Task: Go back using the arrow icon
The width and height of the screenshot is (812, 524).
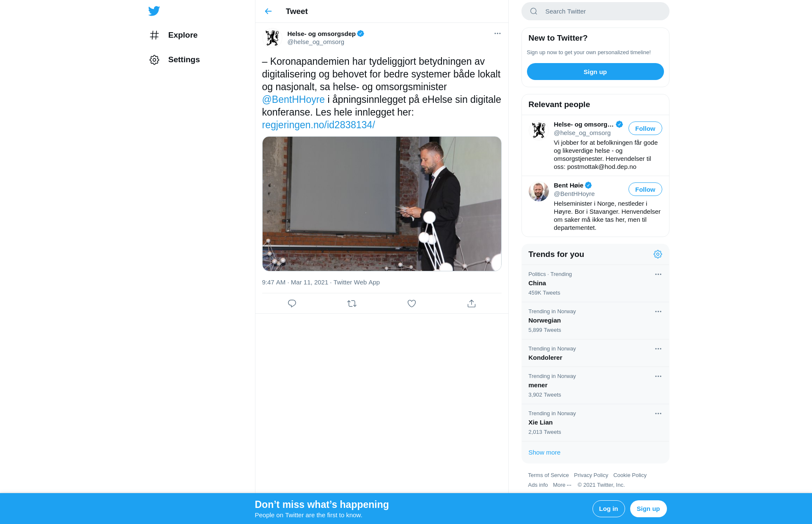Action: [x=268, y=11]
